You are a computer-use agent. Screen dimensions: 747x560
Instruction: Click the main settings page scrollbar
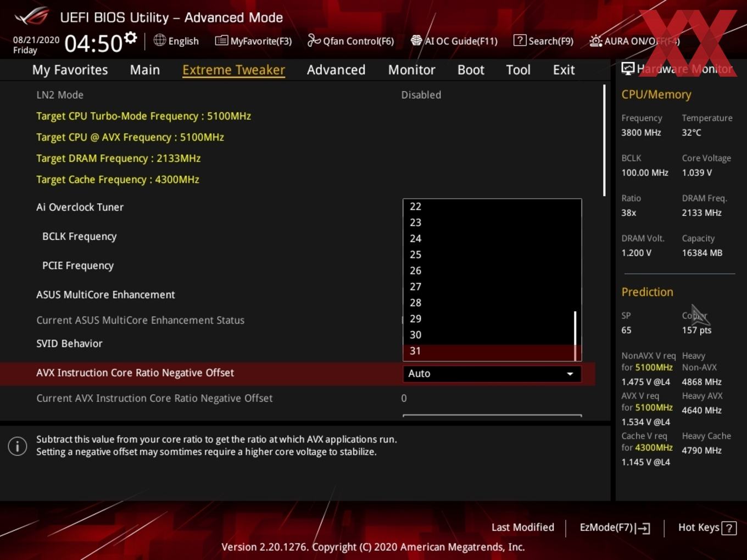coord(604,140)
